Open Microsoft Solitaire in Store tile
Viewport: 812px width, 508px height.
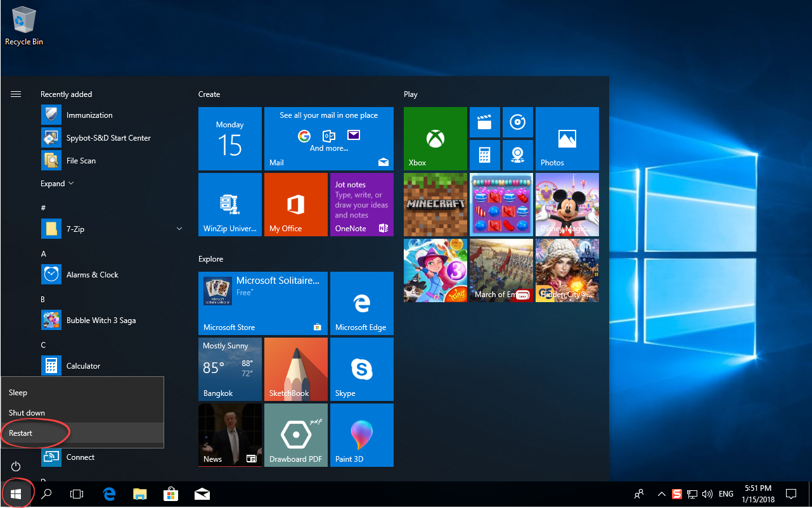pyautogui.click(x=263, y=303)
